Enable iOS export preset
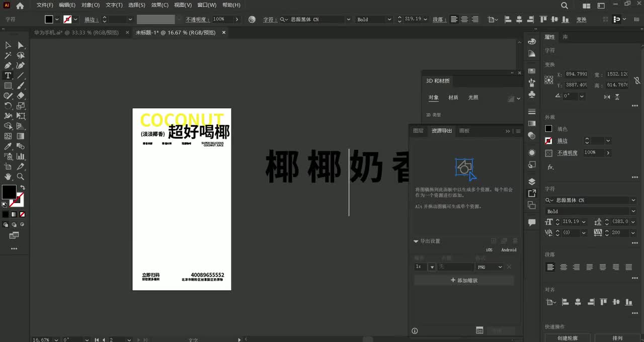The width and height of the screenshot is (644, 342). click(x=489, y=250)
